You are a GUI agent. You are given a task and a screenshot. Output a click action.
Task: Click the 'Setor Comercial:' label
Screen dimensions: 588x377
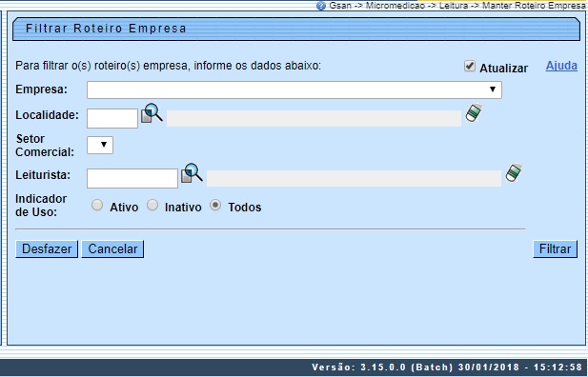click(x=45, y=146)
